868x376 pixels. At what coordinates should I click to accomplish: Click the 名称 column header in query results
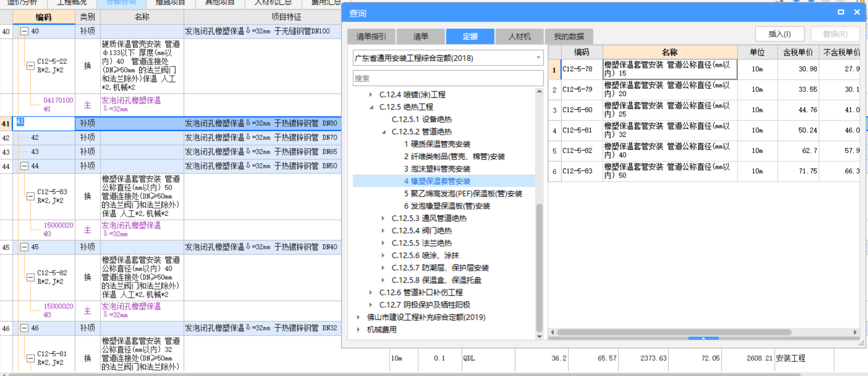coord(670,52)
